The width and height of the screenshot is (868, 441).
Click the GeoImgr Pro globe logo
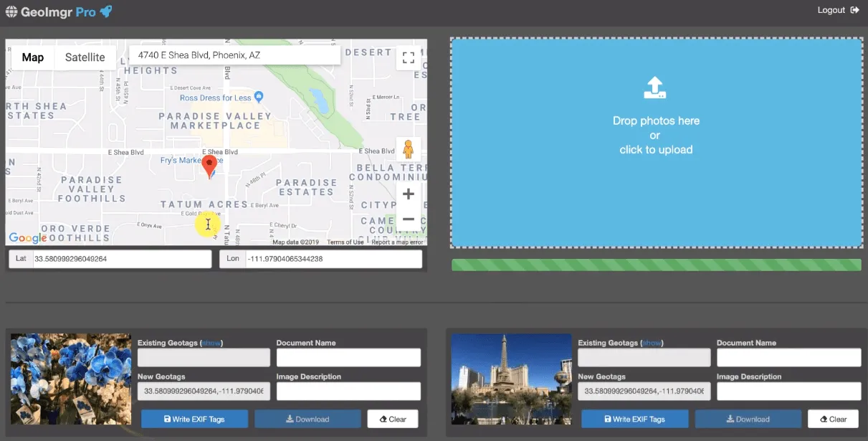[11, 11]
